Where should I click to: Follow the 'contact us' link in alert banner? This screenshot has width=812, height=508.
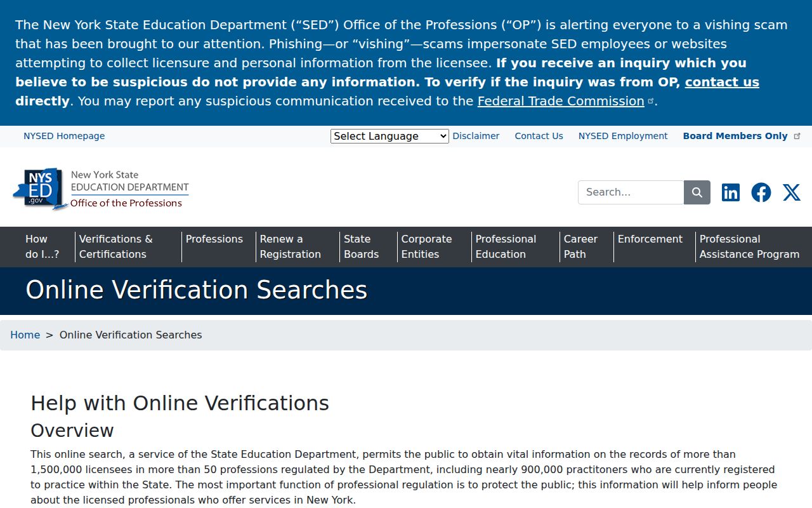point(722,82)
